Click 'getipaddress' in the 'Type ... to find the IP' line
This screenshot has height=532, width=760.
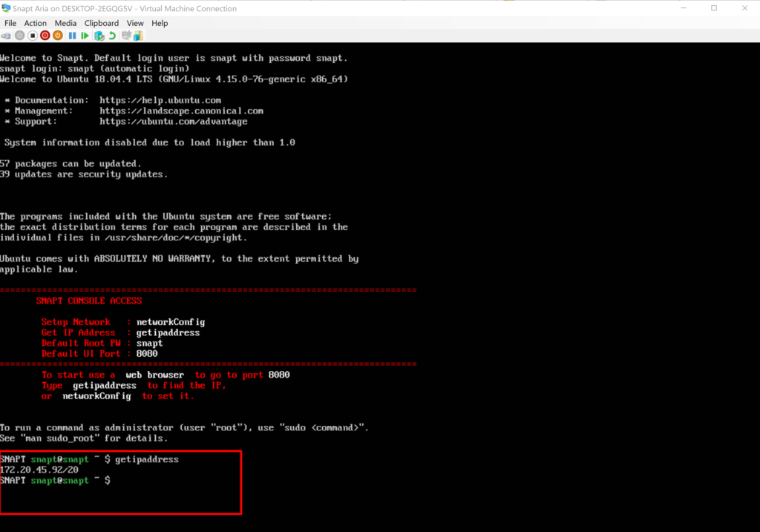click(x=105, y=386)
